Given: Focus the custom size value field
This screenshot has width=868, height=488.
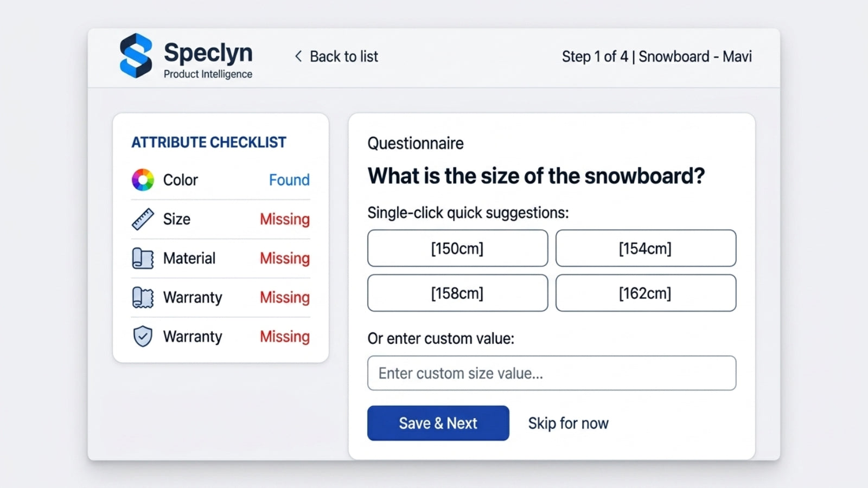Looking at the screenshot, I should click(552, 373).
